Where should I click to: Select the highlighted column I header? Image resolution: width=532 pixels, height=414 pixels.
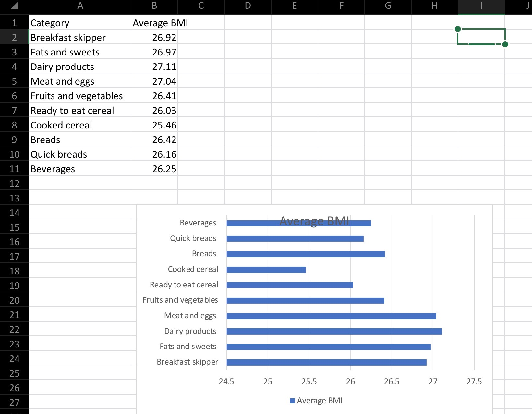click(481, 6)
